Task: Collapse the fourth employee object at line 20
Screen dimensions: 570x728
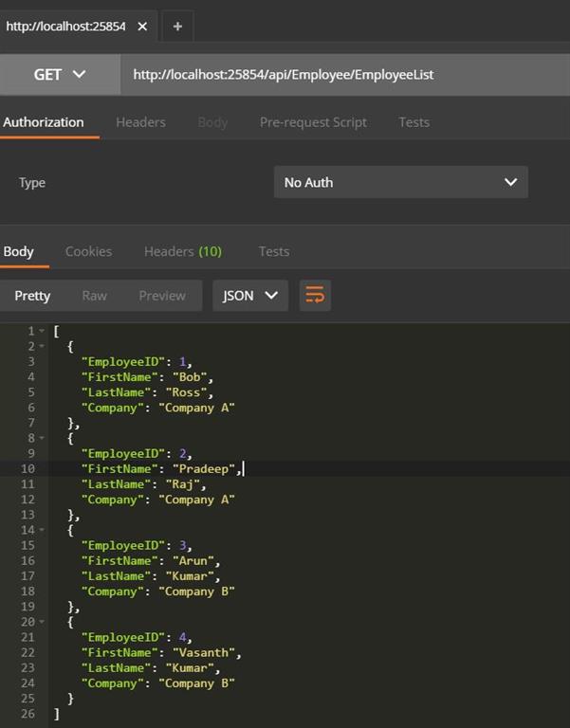Action: pos(42,622)
